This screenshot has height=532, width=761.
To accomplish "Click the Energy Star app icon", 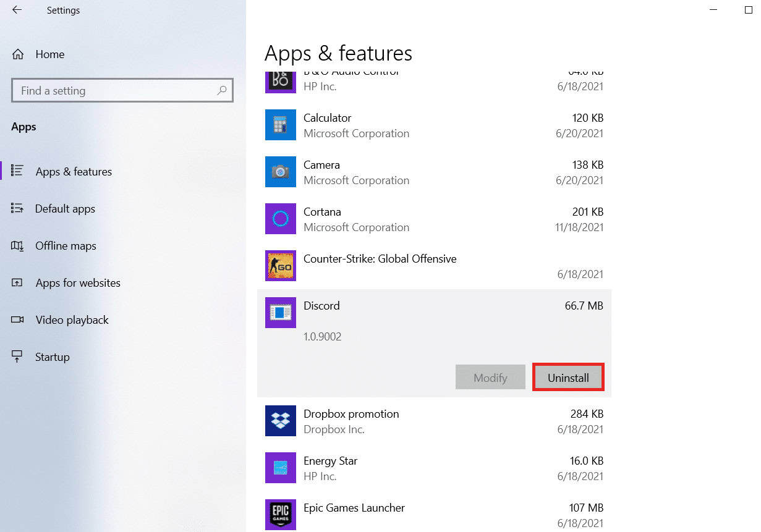I will [x=280, y=468].
